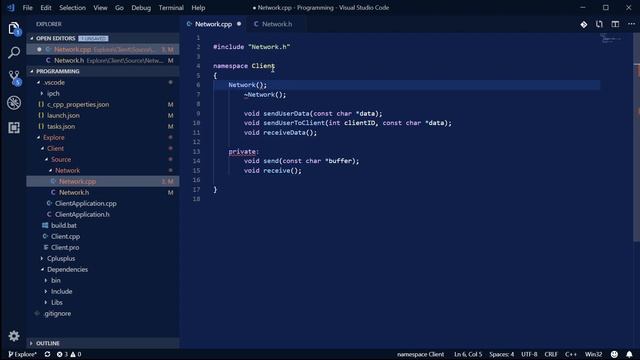
Task: Open the File menu
Action: tap(27, 8)
